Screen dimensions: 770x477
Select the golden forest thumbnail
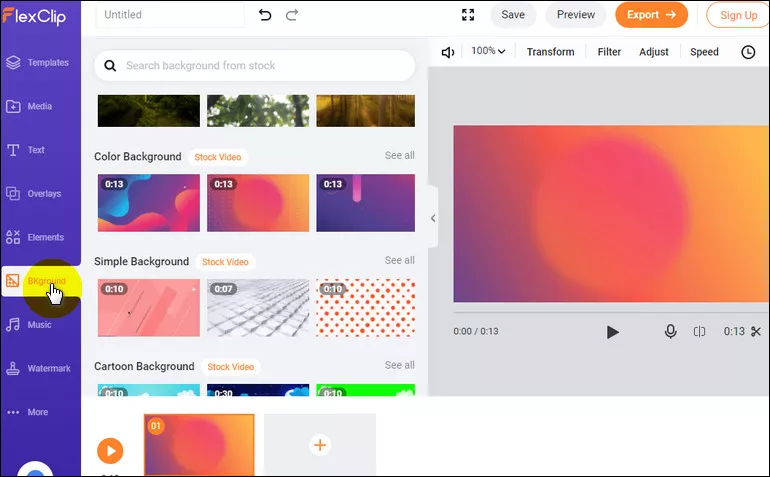365,111
